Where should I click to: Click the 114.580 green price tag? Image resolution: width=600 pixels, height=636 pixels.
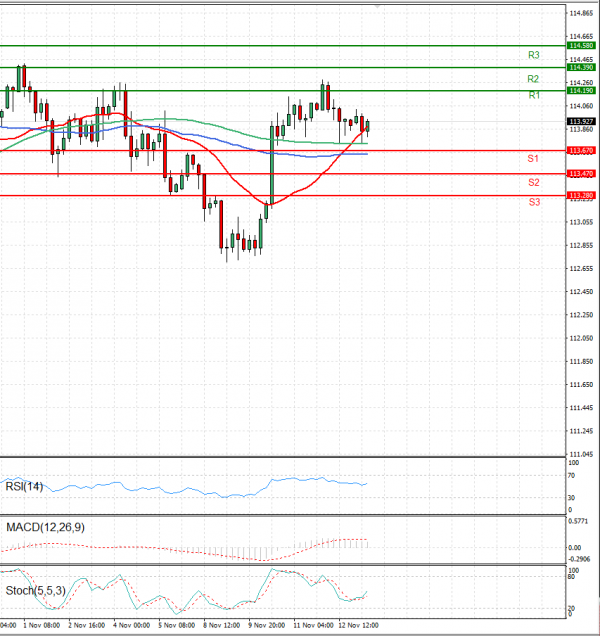581,46
